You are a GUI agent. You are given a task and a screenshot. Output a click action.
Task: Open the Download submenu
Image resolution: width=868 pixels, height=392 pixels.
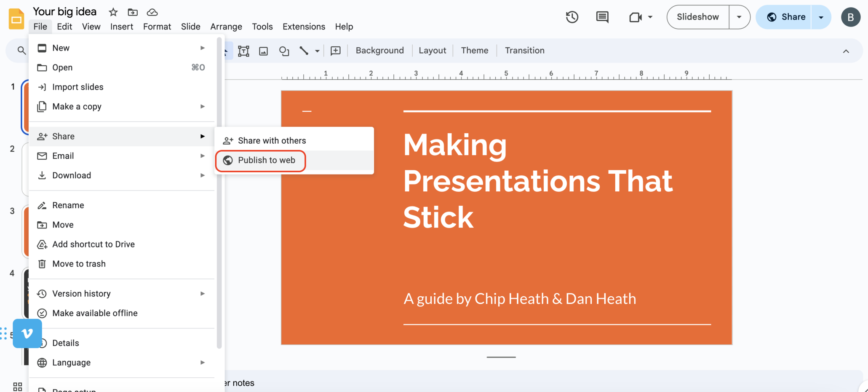click(122, 175)
